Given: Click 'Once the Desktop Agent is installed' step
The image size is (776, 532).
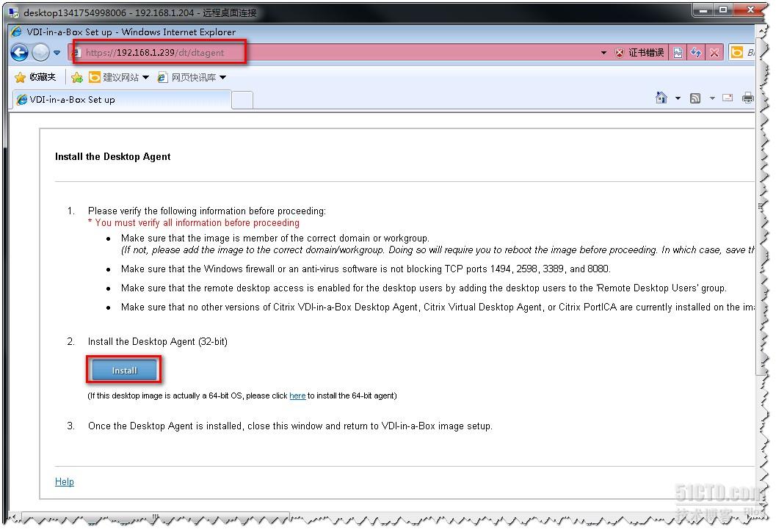Looking at the screenshot, I should (x=290, y=426).
